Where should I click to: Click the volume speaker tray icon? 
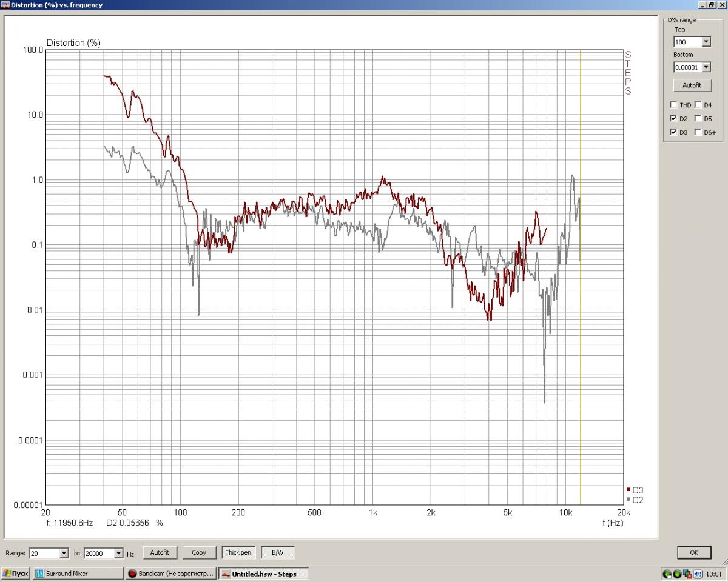coord(698,574)
